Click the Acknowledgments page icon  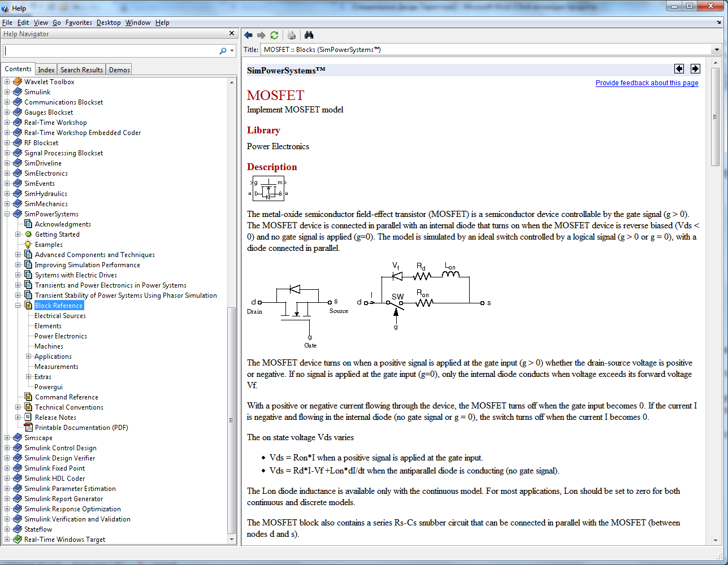pyautogui.click(x=28, y=224)
